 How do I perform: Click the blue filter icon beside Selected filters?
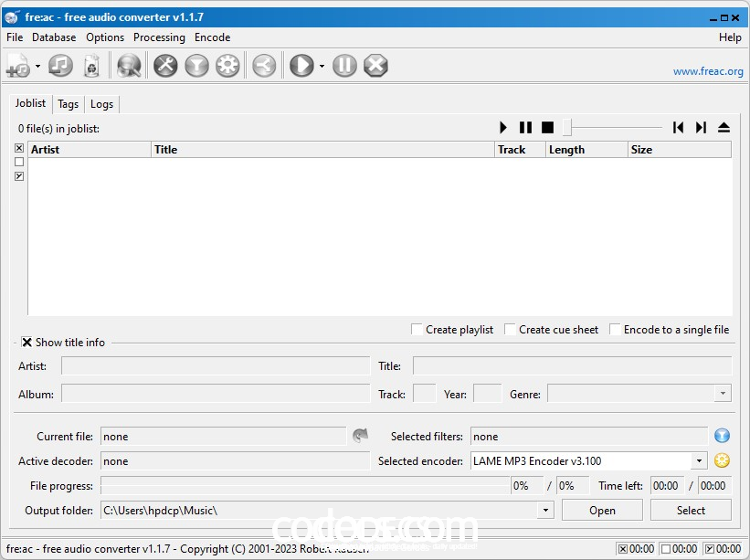pos(722,436)
